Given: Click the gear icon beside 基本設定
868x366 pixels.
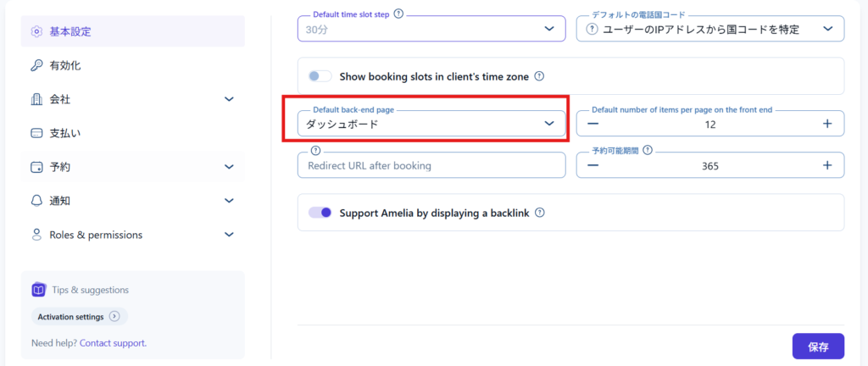Looking at the screenshot, I should [x=36, y=31].
